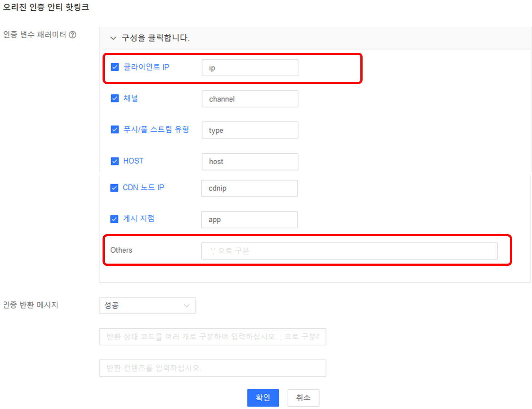532x409 pixels.
Task: Disable the 푸시/풀 스트림 유형 checkbox
Action: pyautogui.click(x=115, y=130)
